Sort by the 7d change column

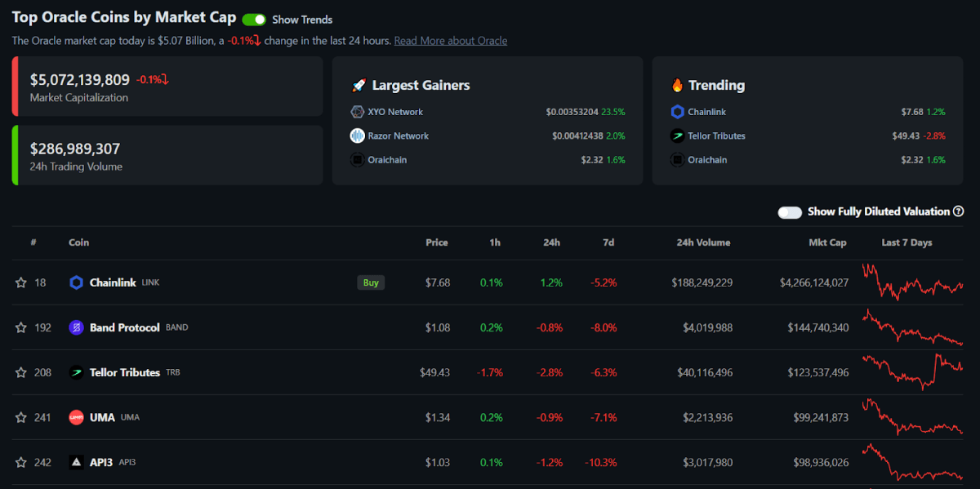[x=609, y=242]
